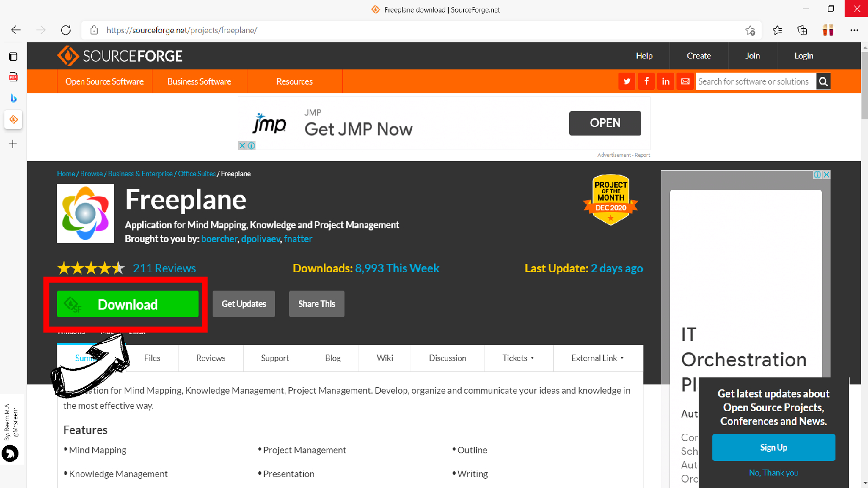The width and height of the screenshot is (868, 488).
Task: Click the Freeplane project logo thumbnail
Action: pyautogui.click(x=85, y=213)
